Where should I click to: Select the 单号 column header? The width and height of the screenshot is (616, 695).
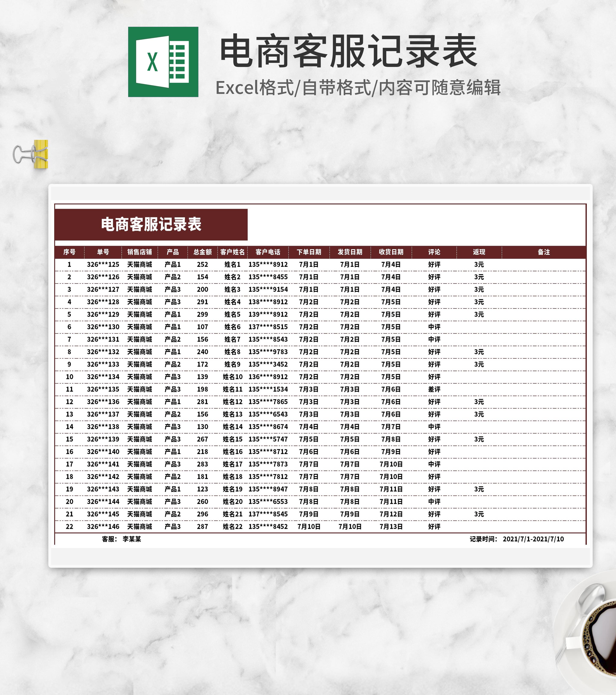(x=103, y=252)
